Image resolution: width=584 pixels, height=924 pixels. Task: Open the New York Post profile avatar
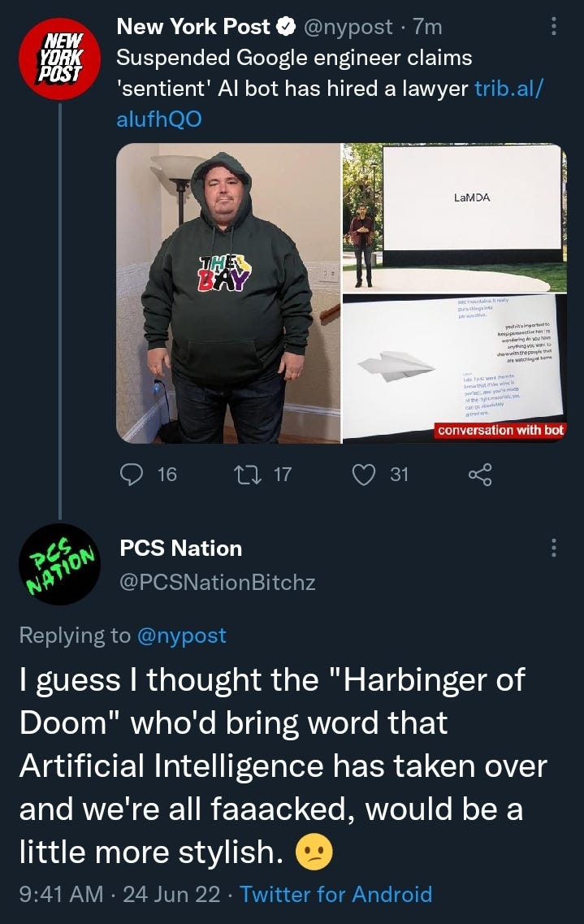(x=59, y=59)
